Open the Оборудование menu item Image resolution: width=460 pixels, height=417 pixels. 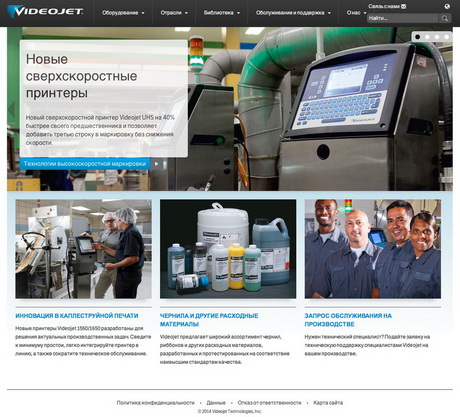[x=120, y=13]
